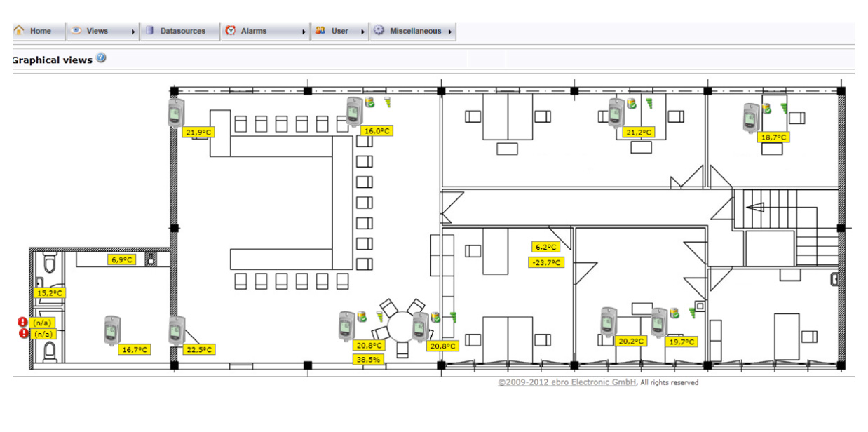
Task: Click the battery status icon beside the 16,0°C sensor
Action: [369, 102]
